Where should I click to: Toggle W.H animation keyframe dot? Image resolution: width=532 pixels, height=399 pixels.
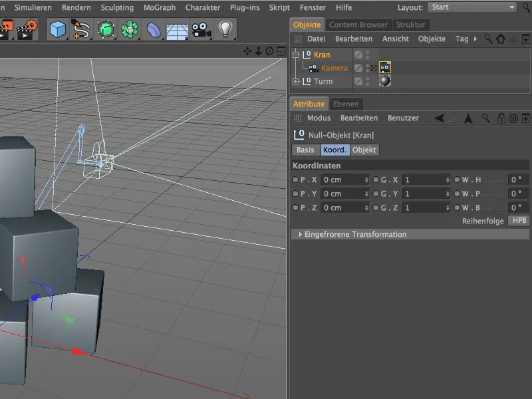(x=457, y=180)
